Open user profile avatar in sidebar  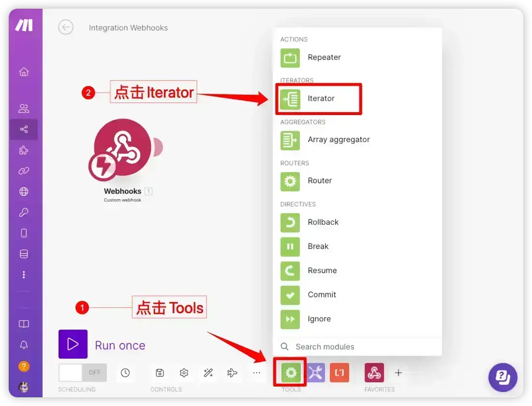point(24,387)
